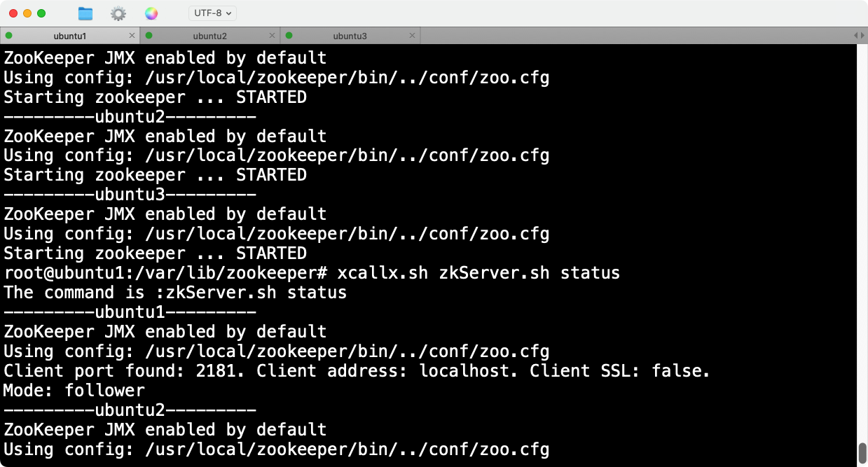The width and height of the screenshot is (868, 467).
Task: Switch to the ubuntu2 tab
Action: tap(210, 36)
